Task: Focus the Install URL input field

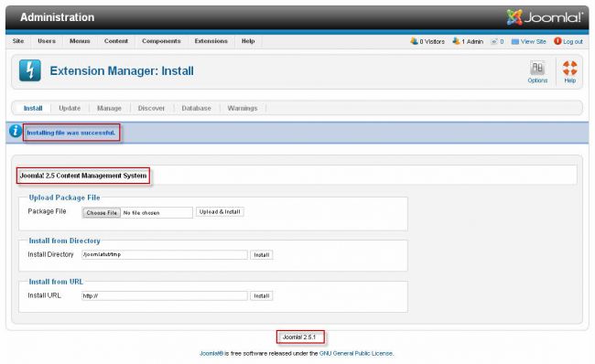Action: coord(165,295)
